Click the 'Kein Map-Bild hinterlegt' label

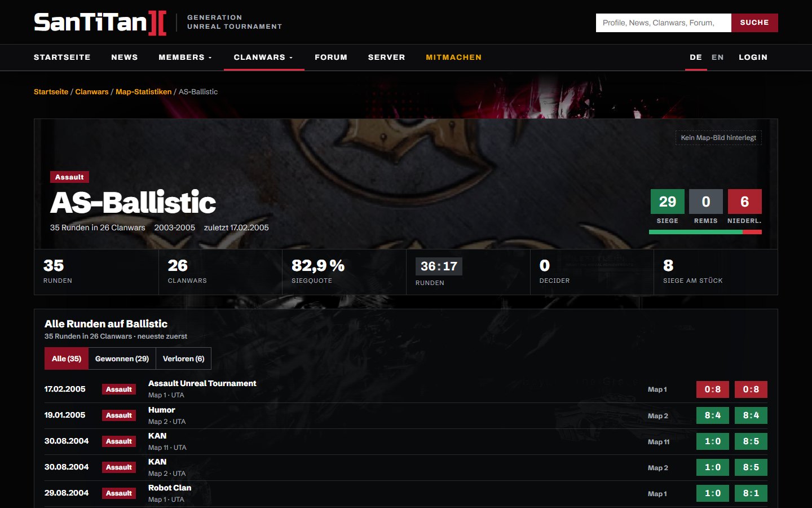point(718,138)
